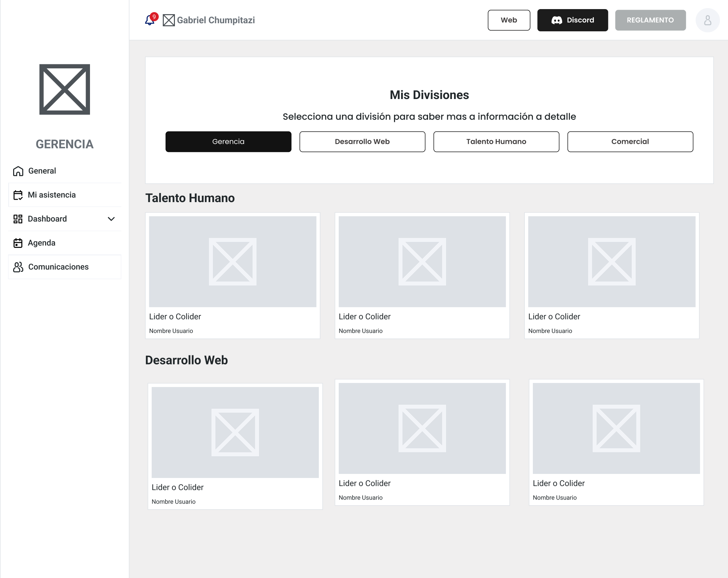Click the Comunicaciones people icon

(18, 267)
